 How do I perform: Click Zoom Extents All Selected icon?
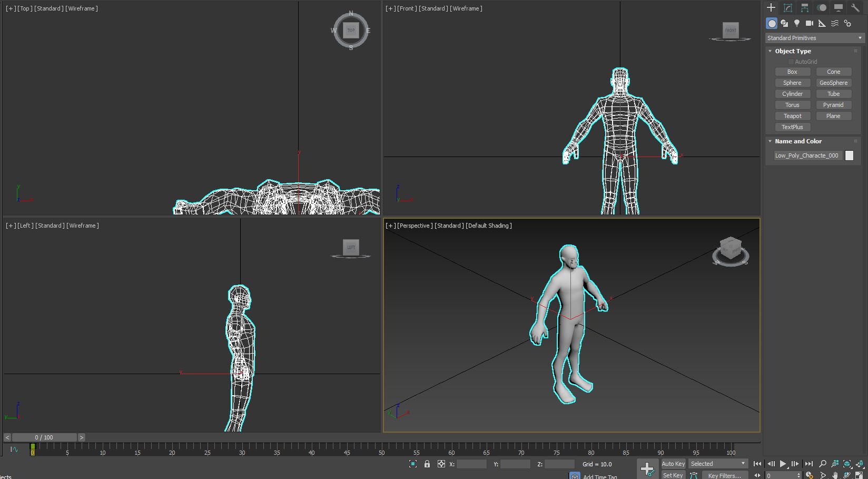click(x=860, y=464)
